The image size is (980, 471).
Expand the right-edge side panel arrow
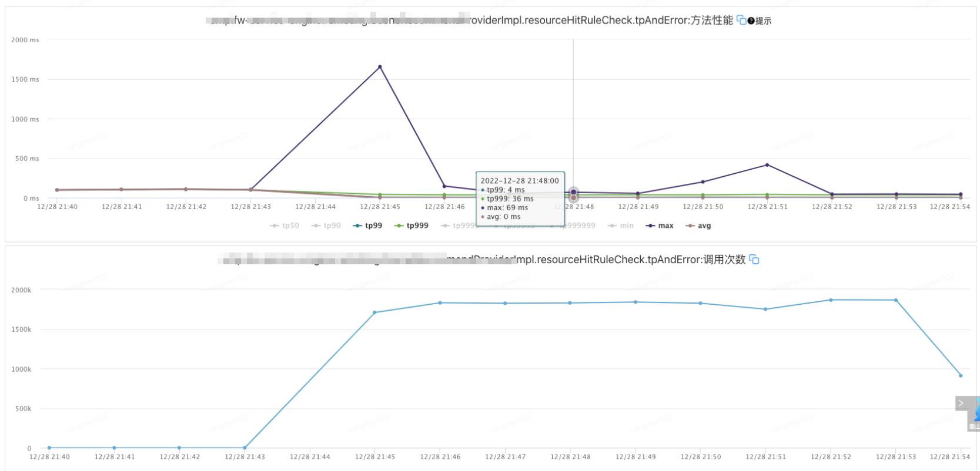[961, 403]
